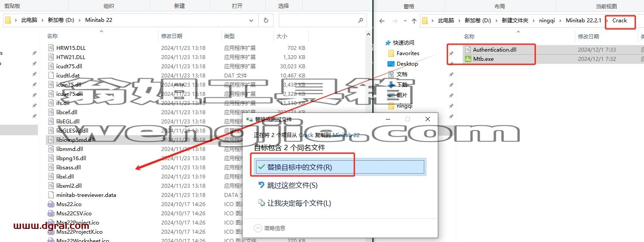The width and height of the screenshot is (644, 242).
Task: Open address history dropdown in left window
Action: [x=251, y=20]
